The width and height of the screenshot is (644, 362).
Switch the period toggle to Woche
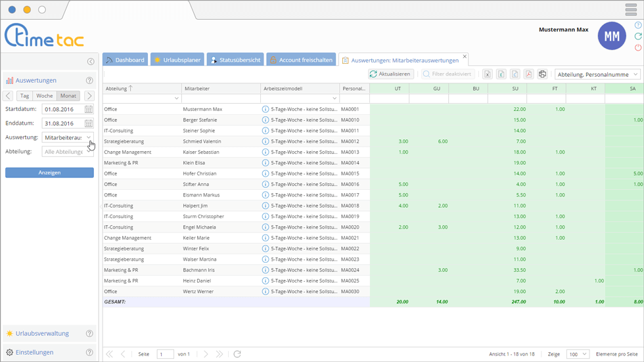click(x=45, y=96)
